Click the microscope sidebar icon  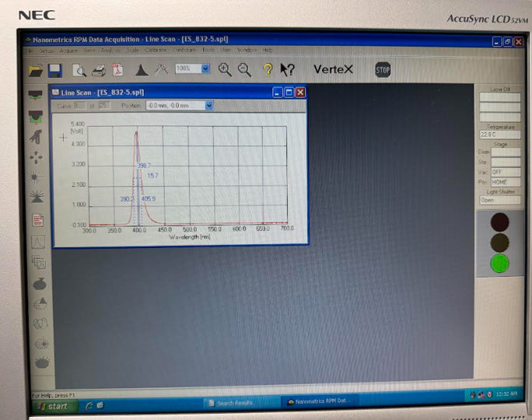point(36,137)
